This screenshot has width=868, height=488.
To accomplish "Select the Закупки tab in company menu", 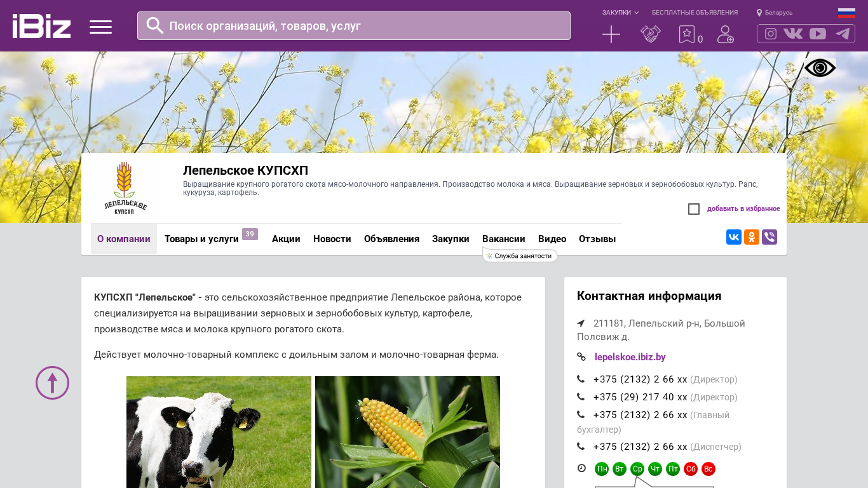I will click(x=451, y=239).
